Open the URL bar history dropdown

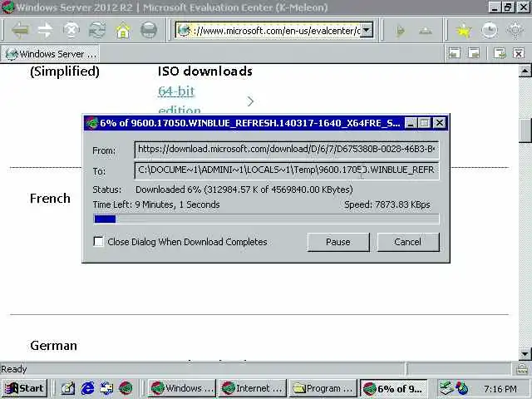click(367, 30)
